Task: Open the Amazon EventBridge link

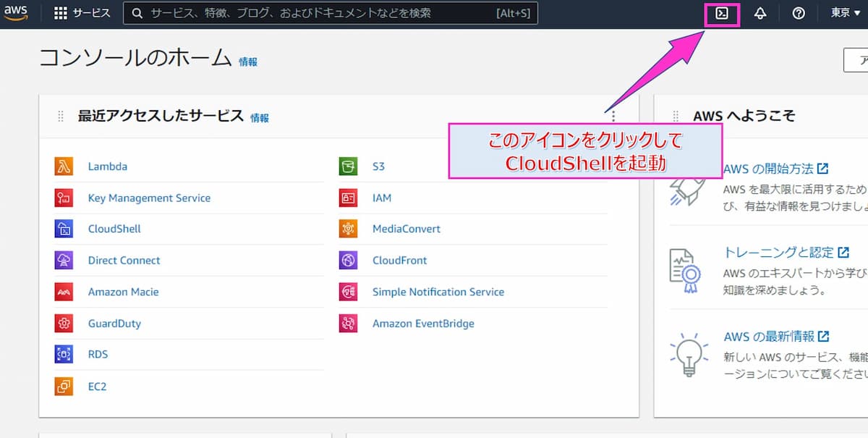Action: [423, 324]
